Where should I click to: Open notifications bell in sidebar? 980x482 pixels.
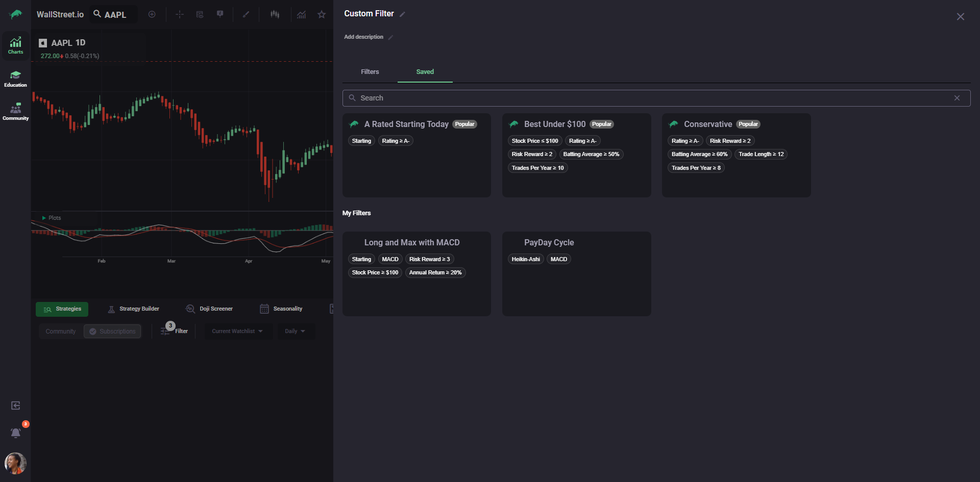click(16, 433)
